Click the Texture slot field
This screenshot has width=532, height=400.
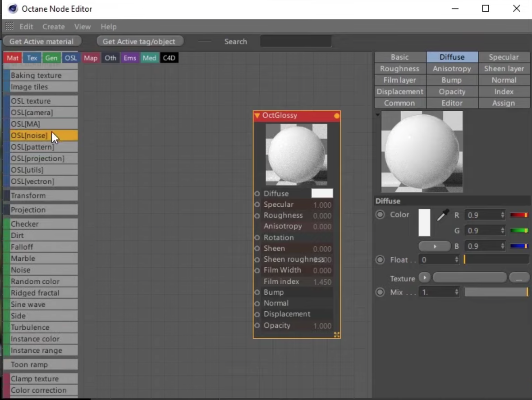point(470,277)
